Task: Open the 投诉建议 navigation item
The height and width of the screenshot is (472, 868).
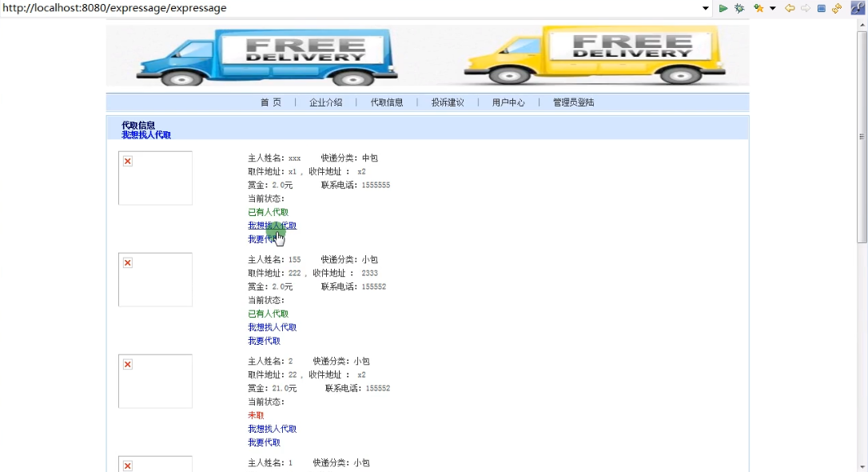Action: coord(448,102)
